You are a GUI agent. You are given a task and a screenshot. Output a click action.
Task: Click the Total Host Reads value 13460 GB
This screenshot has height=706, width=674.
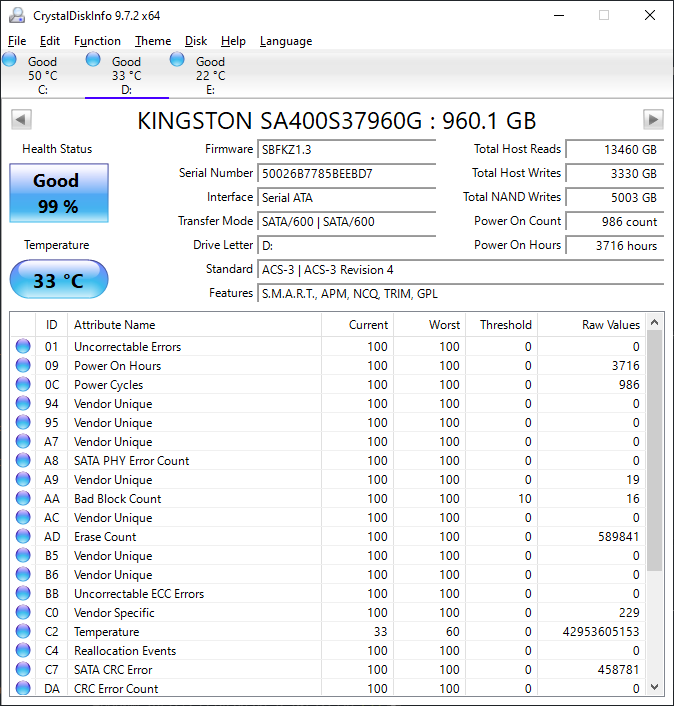(x=615, y=149)
